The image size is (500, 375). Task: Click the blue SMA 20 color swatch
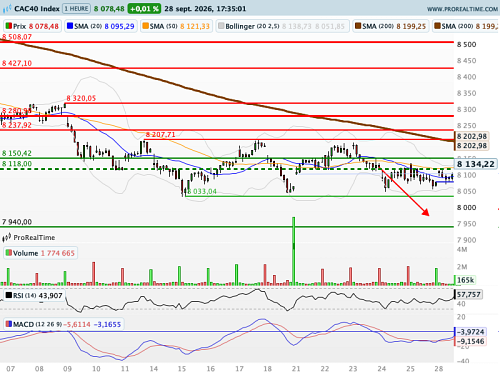(70, 26)
